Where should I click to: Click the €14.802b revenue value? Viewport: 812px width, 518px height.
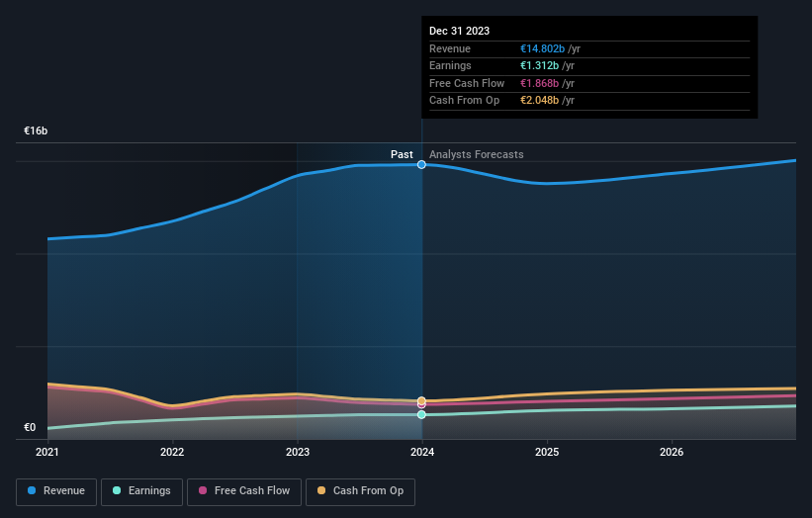(x=542, y=48)
